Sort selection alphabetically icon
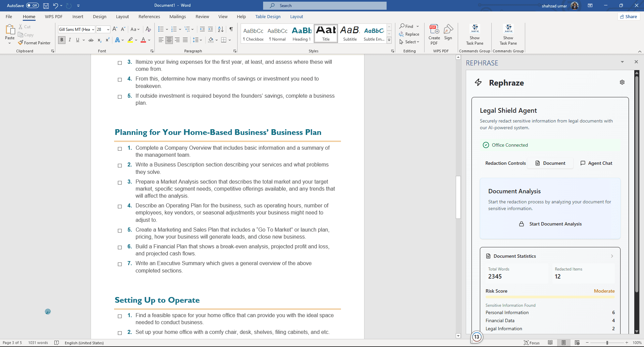 point(220,29)
